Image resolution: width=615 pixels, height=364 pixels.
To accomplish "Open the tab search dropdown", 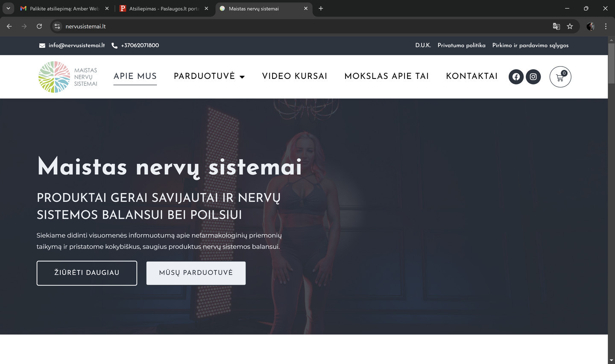I will click(8, 9).
